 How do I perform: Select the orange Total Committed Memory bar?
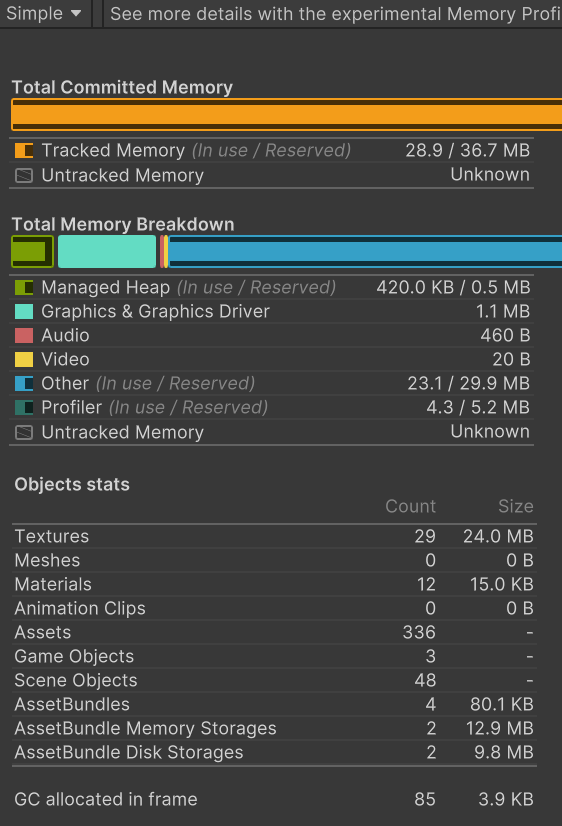287,114
